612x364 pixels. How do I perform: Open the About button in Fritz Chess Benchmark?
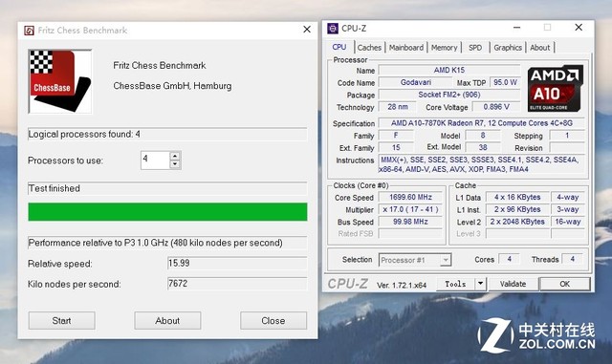click(x=167, y=321)
